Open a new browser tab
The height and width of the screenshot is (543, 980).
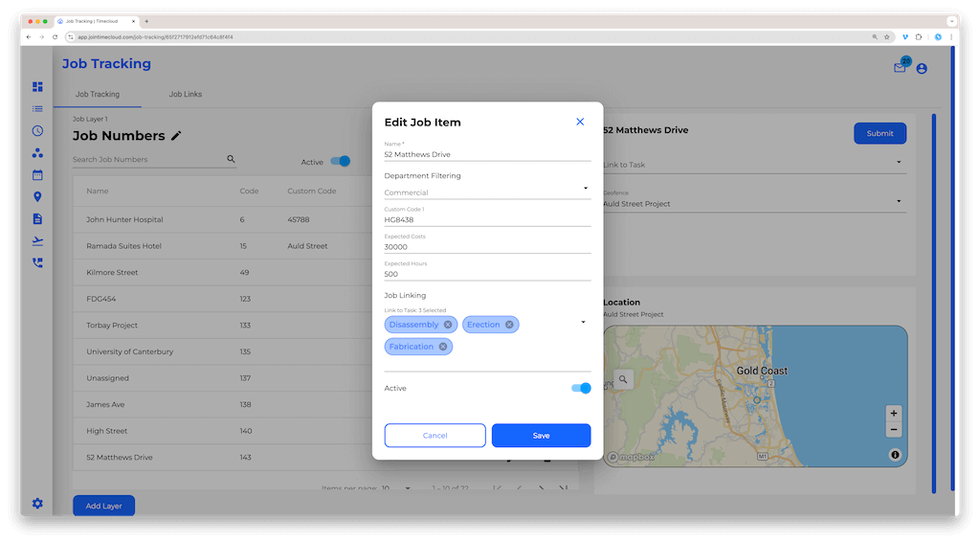pyautogui.click(x=146, y=21)
